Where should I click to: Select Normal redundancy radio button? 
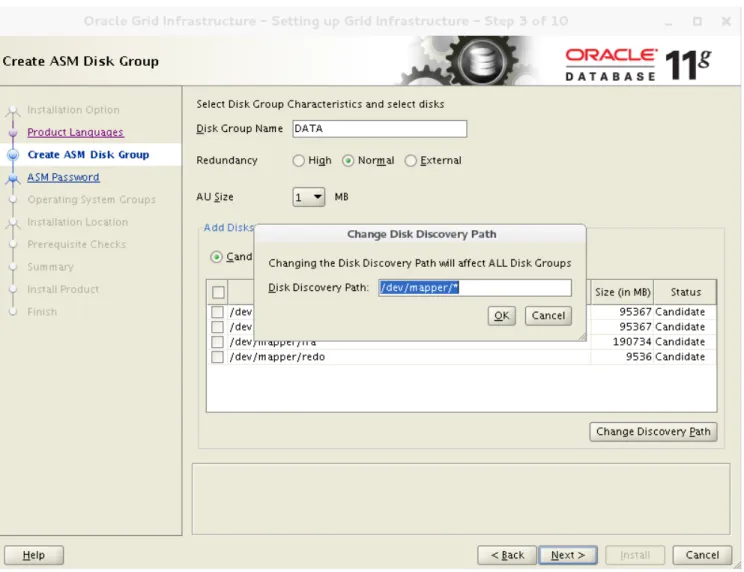coord(348,161)
